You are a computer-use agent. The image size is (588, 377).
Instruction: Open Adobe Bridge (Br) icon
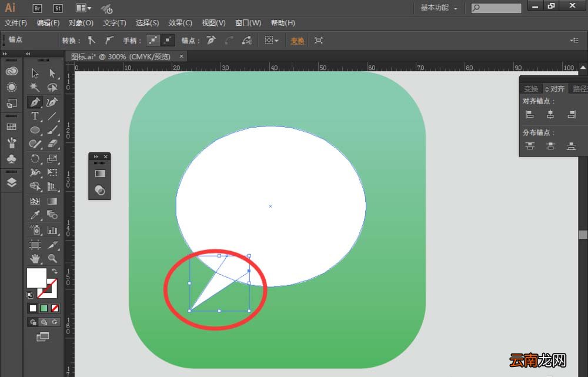(37, 8)
